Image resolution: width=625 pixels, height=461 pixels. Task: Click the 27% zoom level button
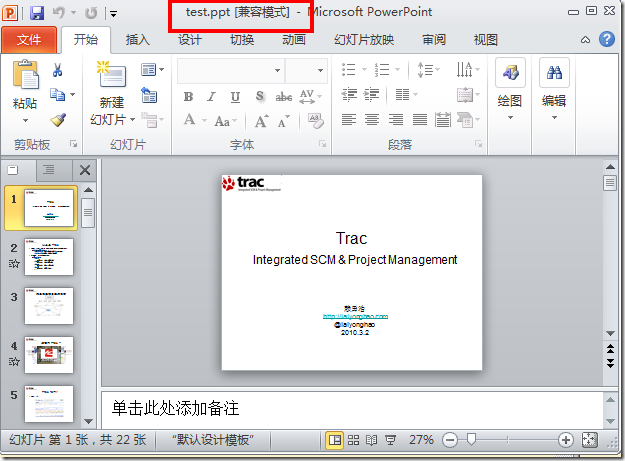pos(421,440)
